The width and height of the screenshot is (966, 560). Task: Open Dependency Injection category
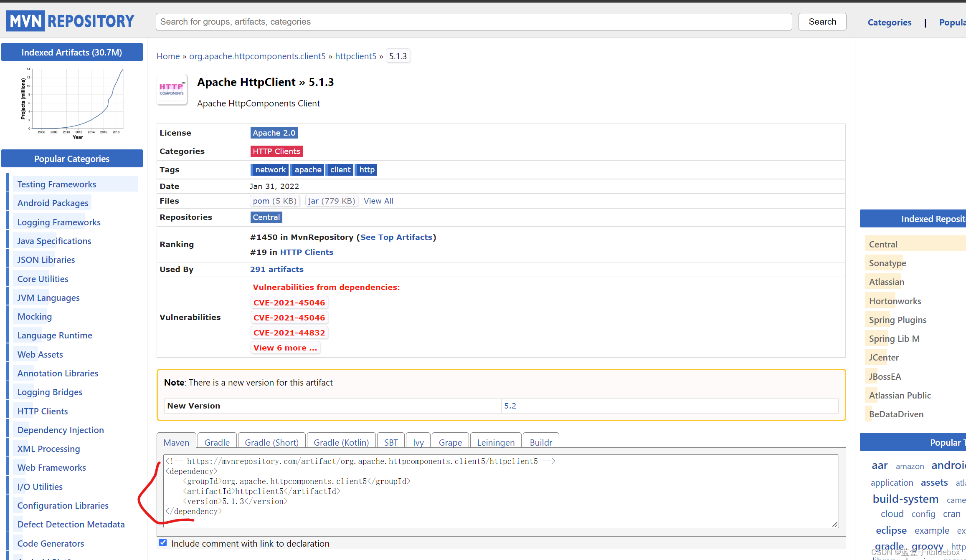[x=61, y=430]
